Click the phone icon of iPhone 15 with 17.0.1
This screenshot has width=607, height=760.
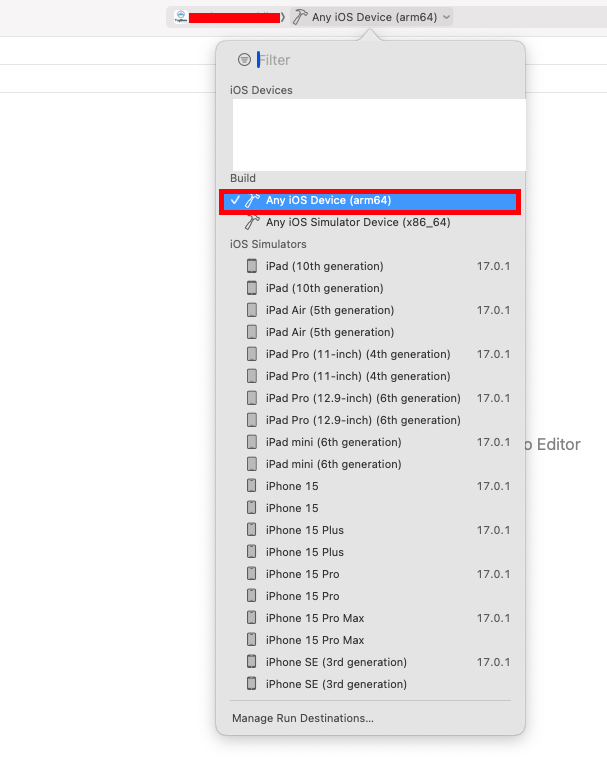coord(252,486)
